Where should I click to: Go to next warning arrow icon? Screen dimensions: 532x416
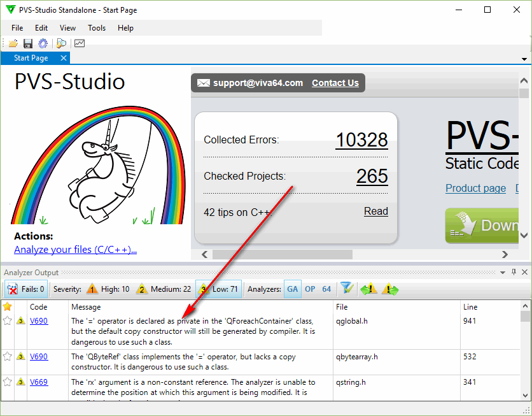[x=390, y=289]
